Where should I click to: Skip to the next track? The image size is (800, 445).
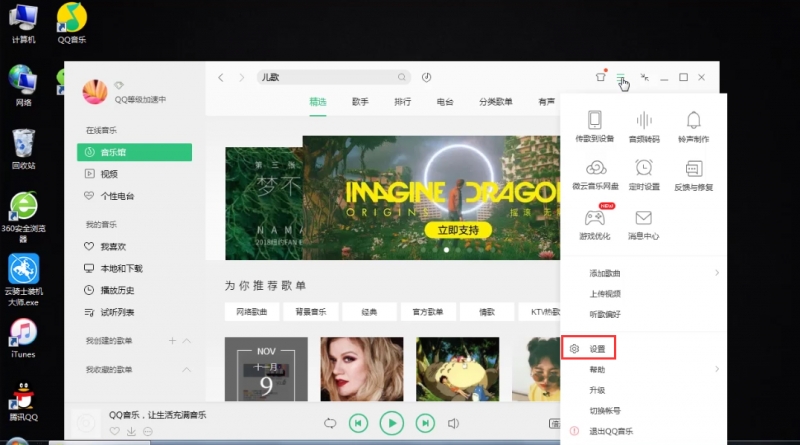425,423
